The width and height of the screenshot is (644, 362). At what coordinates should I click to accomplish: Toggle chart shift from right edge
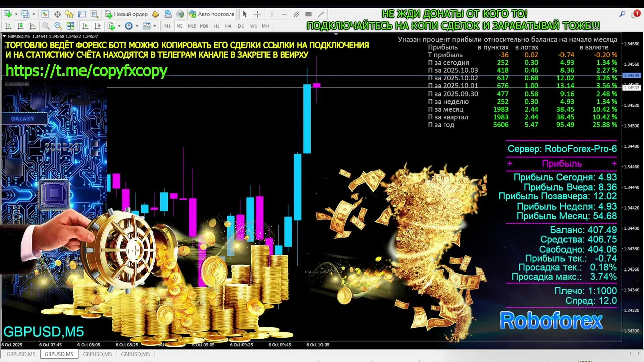coord(97,26)
